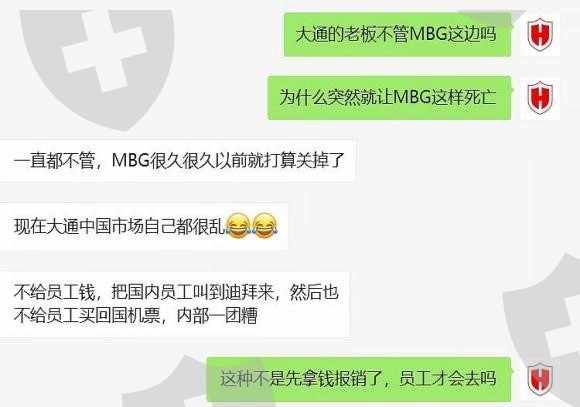Select the green bubble 为什么突然就让MBG这样死亡

pyautogui.click(x=390, y=98)
